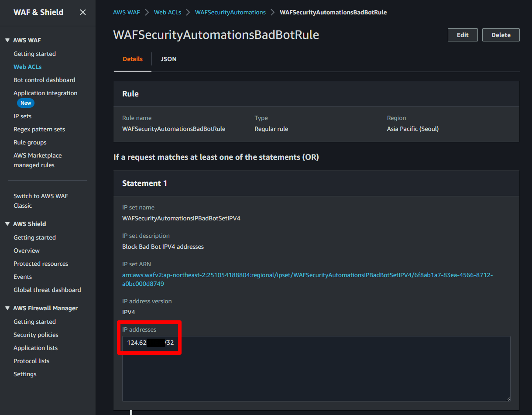532x415 pixels.
Task: Collapse the AWS Firewall Manager section triangle
Action: (x=7, y=308)
